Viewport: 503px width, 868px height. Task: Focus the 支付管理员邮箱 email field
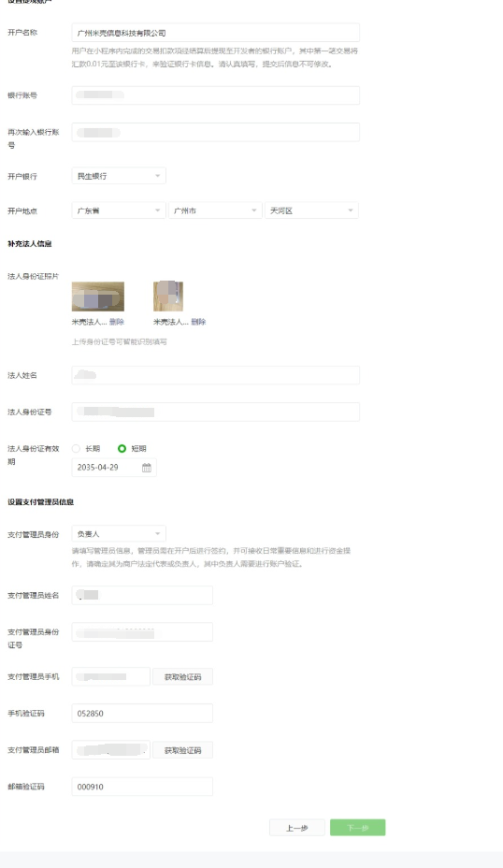[x=110, y=750]
